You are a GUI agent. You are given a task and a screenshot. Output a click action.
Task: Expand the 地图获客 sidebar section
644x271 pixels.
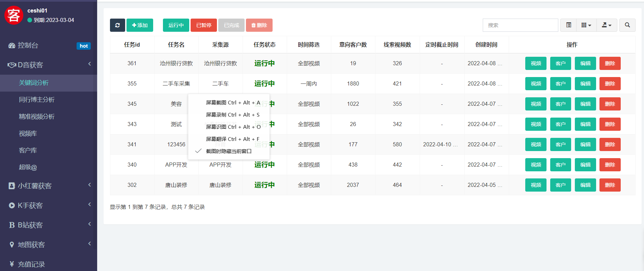point(49,245)
